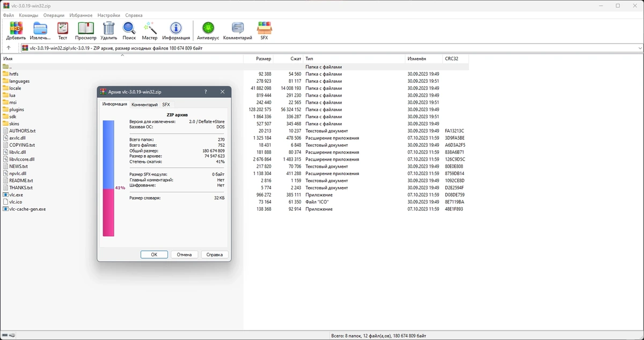Screen dimensions: 644x340
Task: Select the lua folder row
Action: click(x=235, y=95)
